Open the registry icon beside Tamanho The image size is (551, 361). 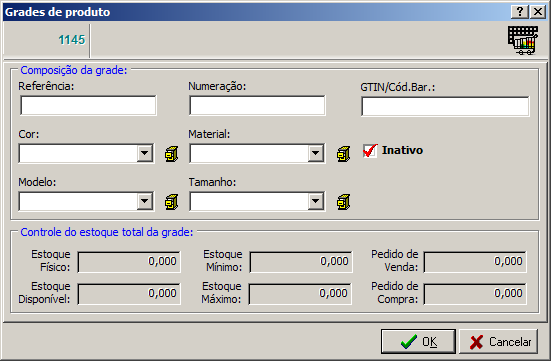(x=343, y=202)
